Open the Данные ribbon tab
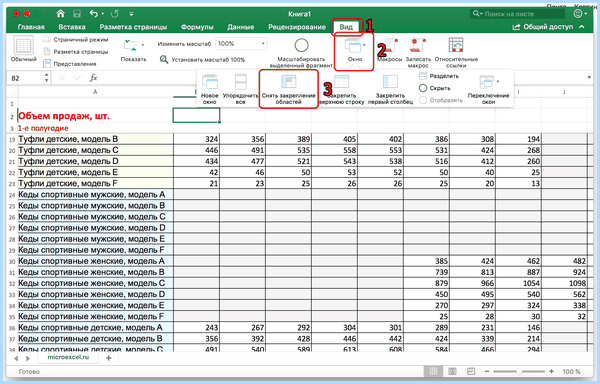Image resolution: width=600 pixels, height=384 pixels. click(240, 27)
